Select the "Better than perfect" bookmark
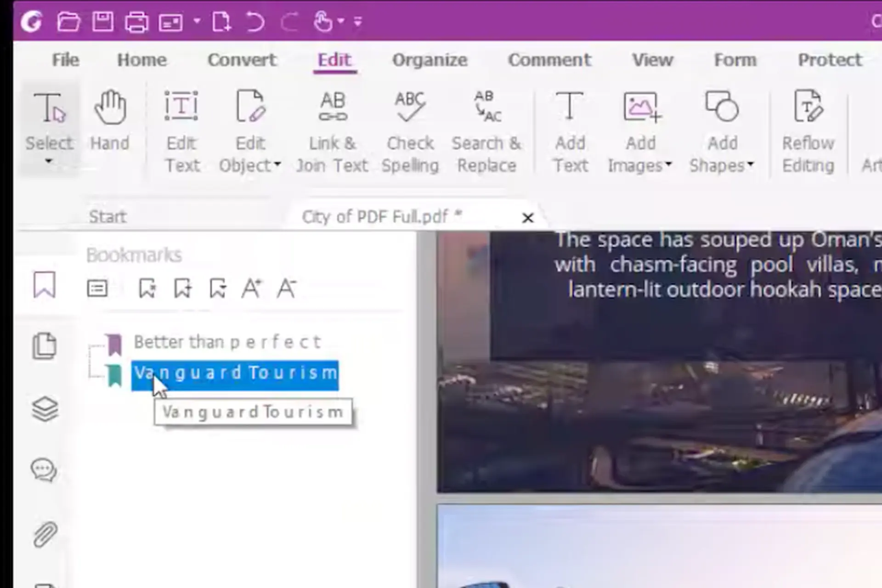 227,342
